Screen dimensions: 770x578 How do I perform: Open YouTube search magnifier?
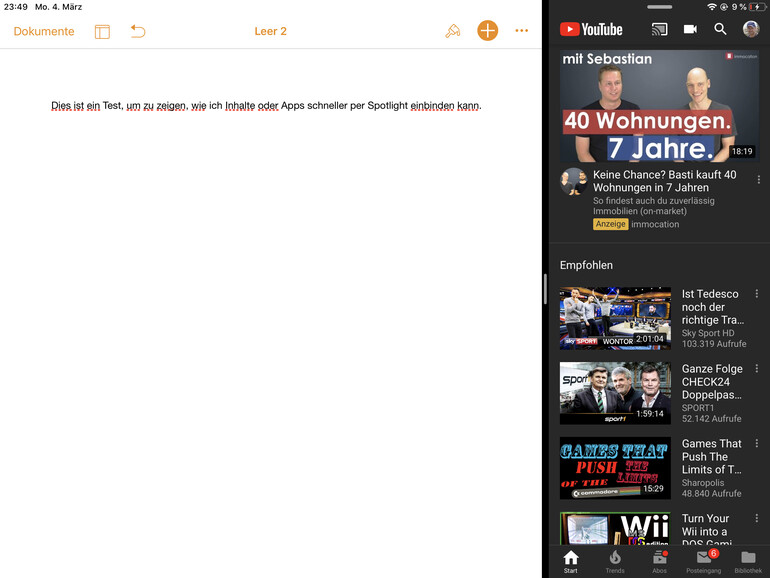click(720, 29)
